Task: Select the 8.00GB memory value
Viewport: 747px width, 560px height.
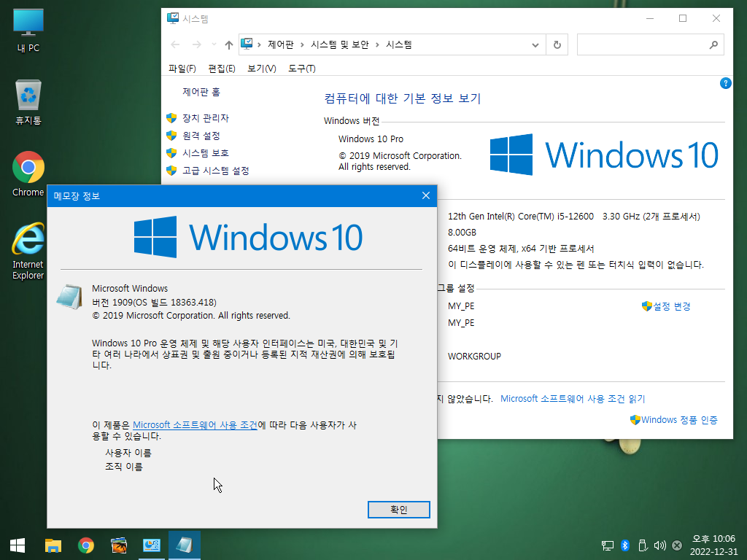Action: click(x=462, y=233)
